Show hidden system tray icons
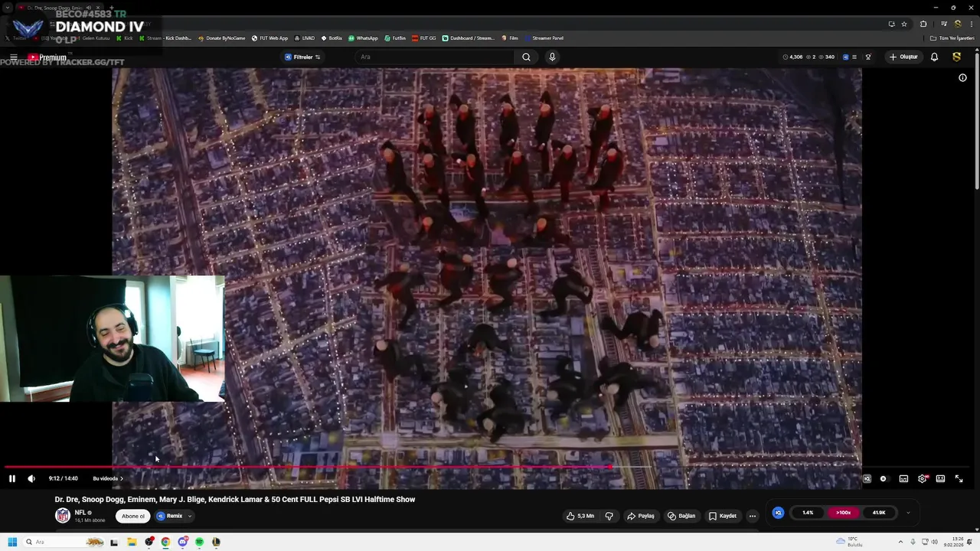 901,542
